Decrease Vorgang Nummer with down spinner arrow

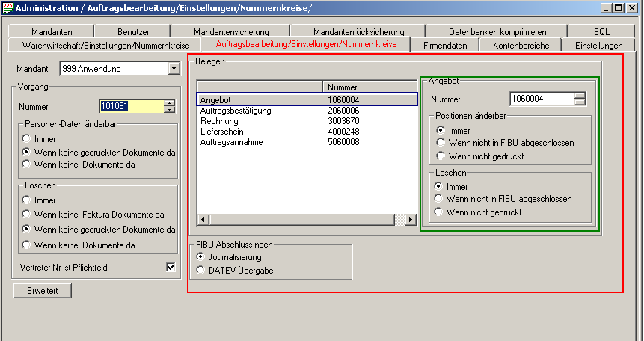click(170, 110)
